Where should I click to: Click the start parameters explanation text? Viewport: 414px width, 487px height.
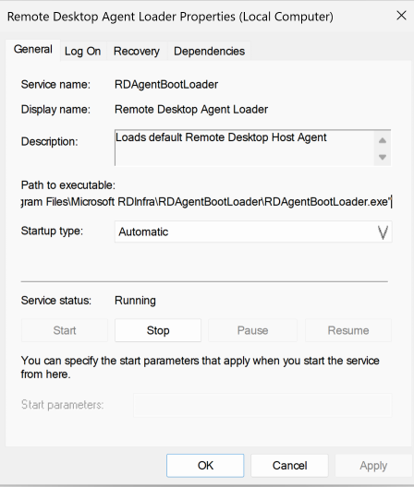tap(200, 367)
